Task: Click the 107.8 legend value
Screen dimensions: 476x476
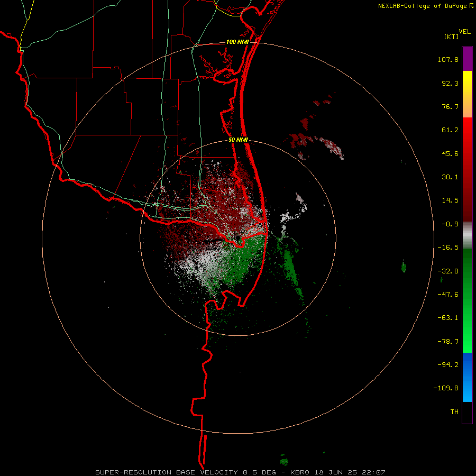Action: pos(448,59)
